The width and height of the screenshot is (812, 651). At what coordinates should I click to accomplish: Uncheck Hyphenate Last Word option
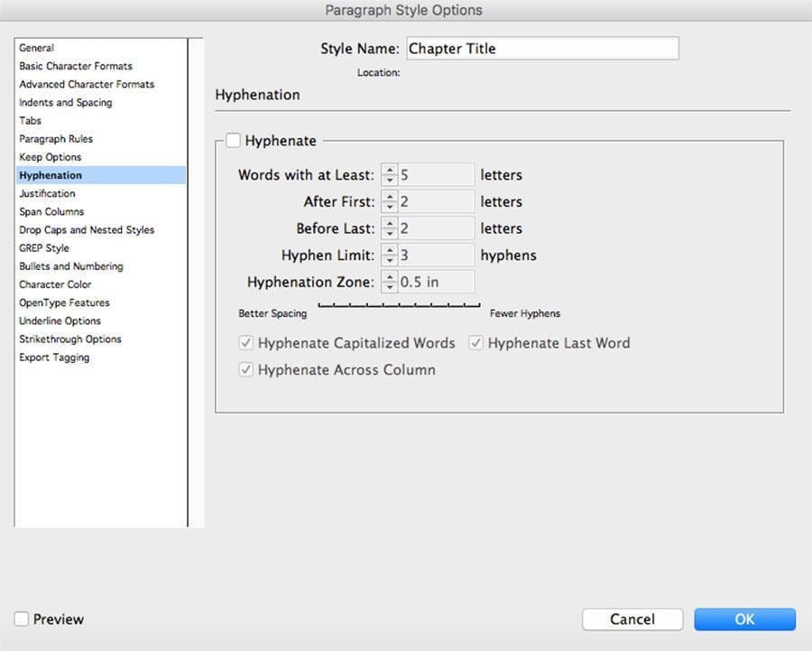pyautogui.click(x=476, y=343)
